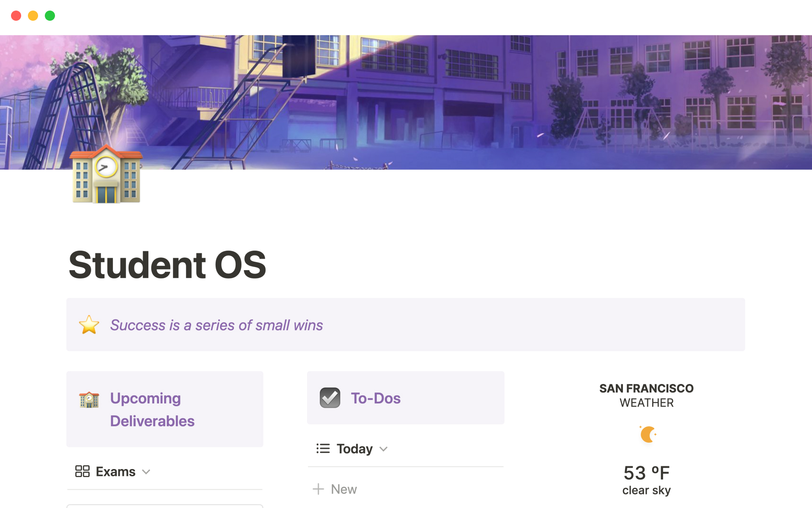Click the Student OS page title
The width and height of the screenshot is (812, 508).
click(167, 265)
